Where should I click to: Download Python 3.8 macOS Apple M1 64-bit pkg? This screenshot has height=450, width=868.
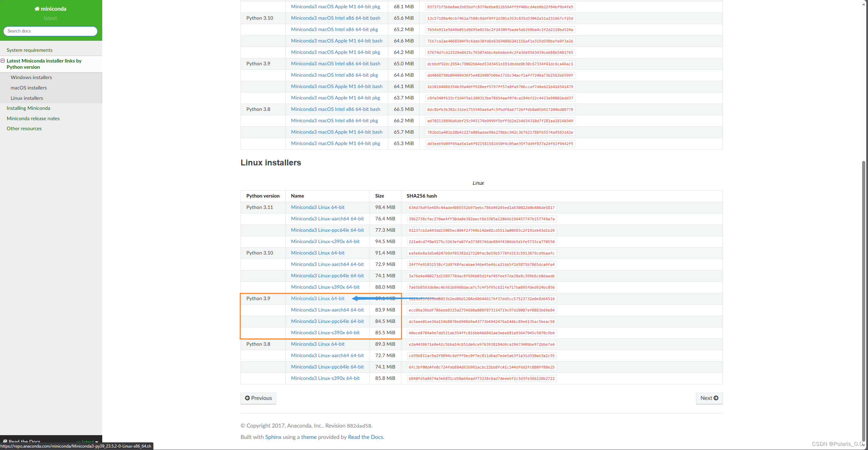[x=335, y=143]
